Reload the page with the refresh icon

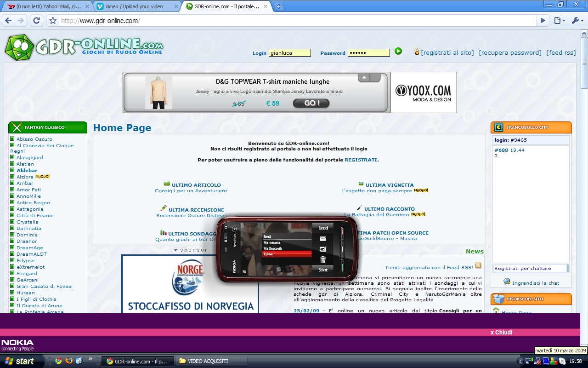click(x=37, y=21)
